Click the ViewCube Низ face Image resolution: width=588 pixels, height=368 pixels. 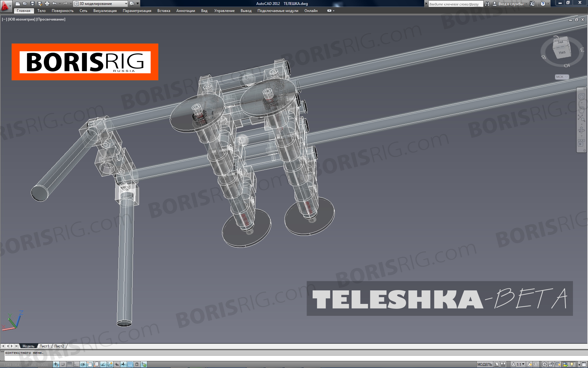[562, 52]
